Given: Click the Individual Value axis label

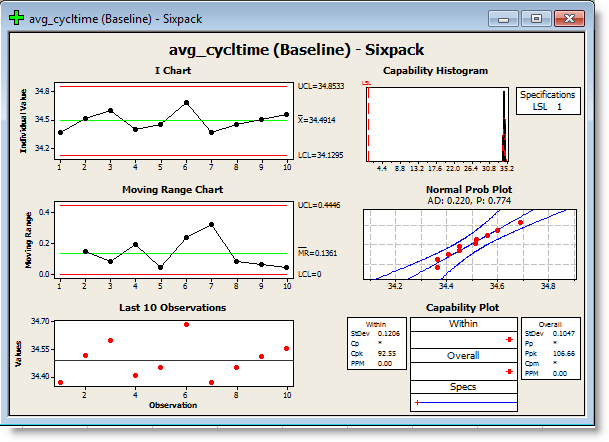Looking at the screenshot, I should click(23, 121).
